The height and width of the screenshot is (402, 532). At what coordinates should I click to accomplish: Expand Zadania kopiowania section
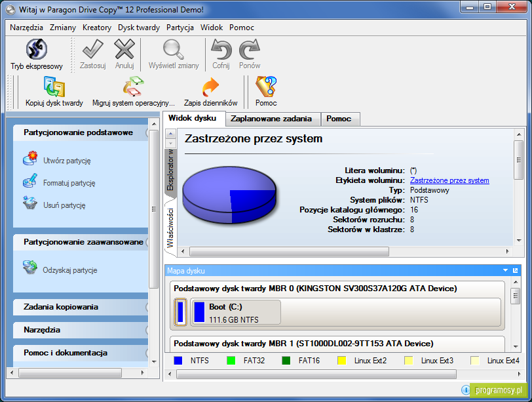tap(81, 307)
